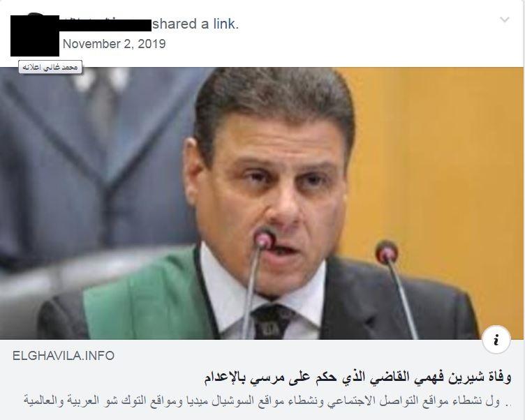Click the microphone in front of the mouth

264,239
